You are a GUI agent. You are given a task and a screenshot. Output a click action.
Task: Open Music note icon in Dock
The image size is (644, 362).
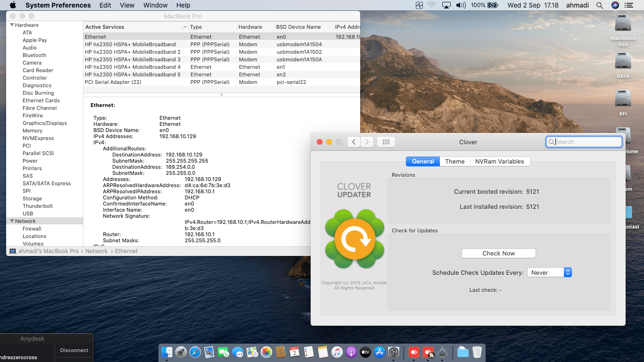coord(337,352)
